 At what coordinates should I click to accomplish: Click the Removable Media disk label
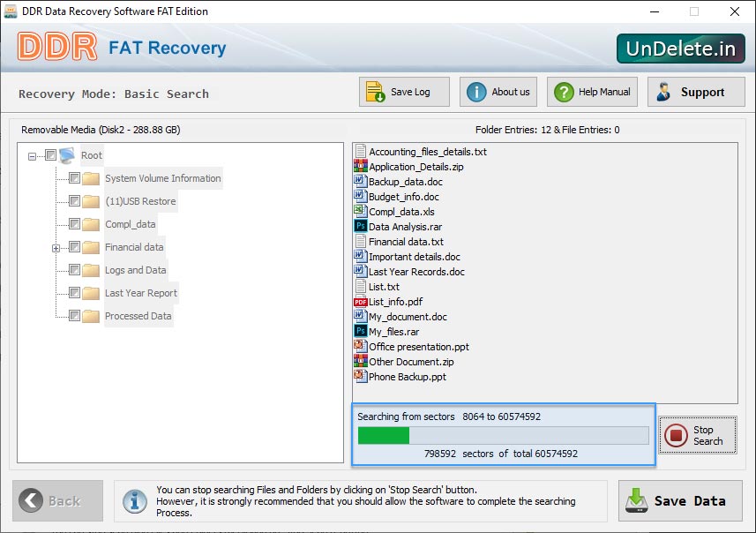tap(101, 130)
